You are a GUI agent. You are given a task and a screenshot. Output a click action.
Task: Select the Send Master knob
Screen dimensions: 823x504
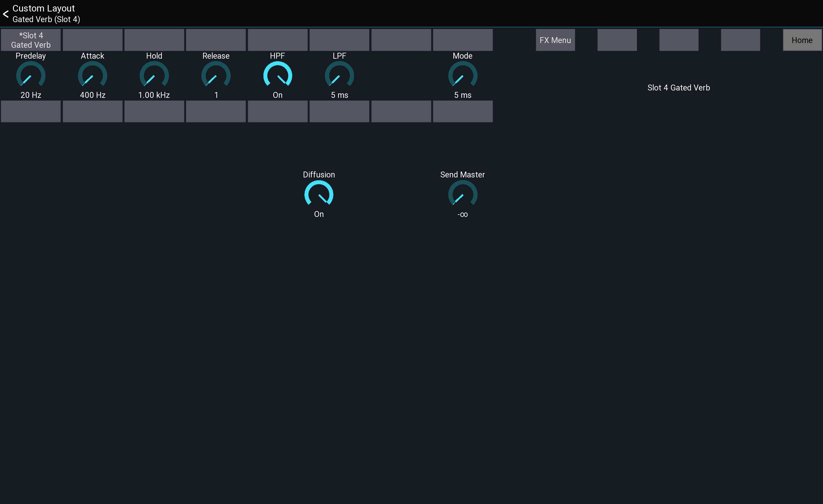click(462, 194)
